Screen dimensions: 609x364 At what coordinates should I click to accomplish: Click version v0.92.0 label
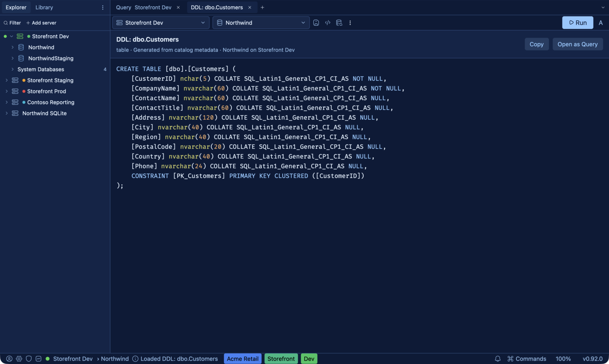click(x=593, y=359)
